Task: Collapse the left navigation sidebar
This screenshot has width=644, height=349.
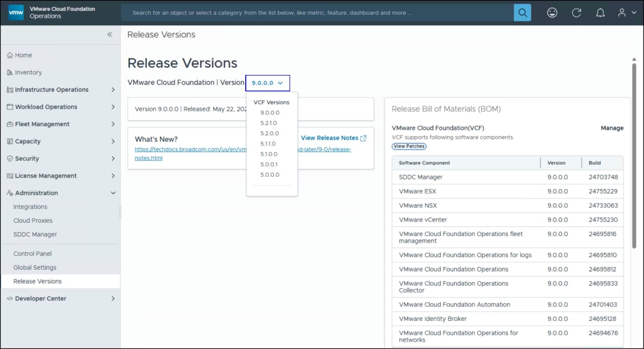Action: coord(110,34)
